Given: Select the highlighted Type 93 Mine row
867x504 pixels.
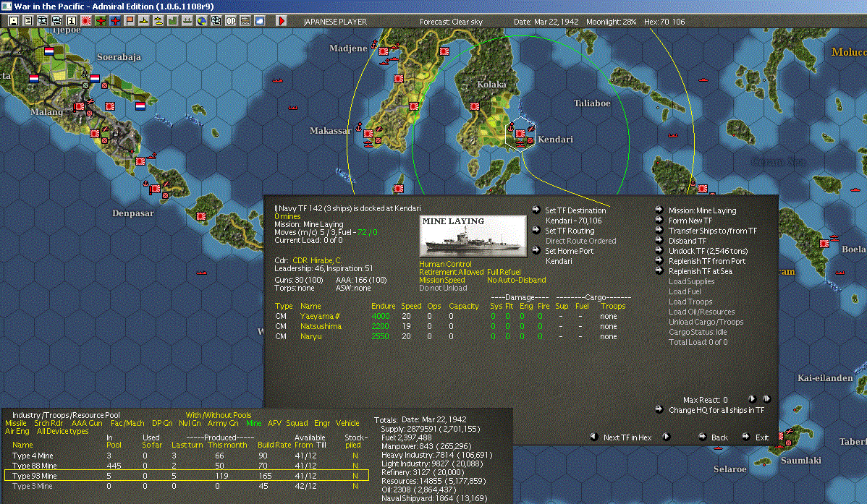Looking at the screenshot, I should [x=186, y=476].
